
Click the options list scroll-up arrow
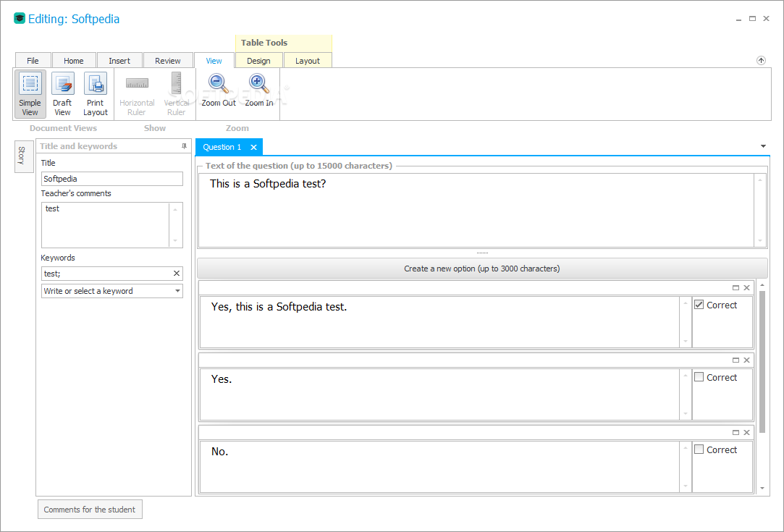[762, 285]
